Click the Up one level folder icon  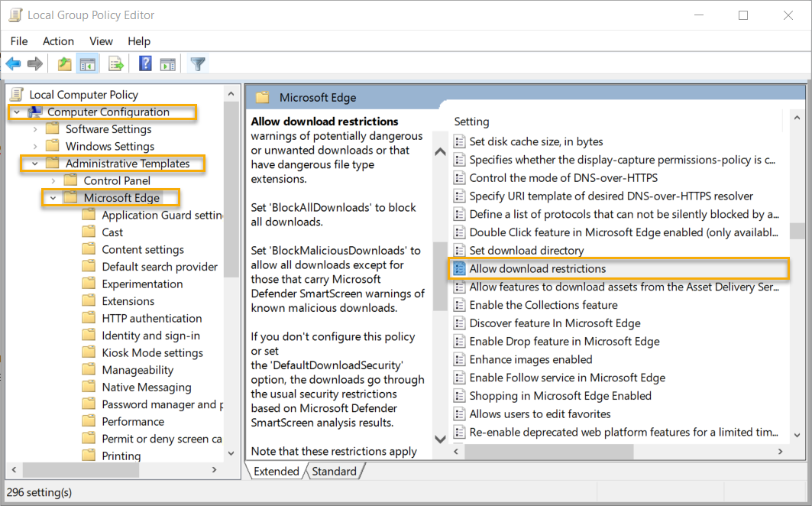[64, 63]
